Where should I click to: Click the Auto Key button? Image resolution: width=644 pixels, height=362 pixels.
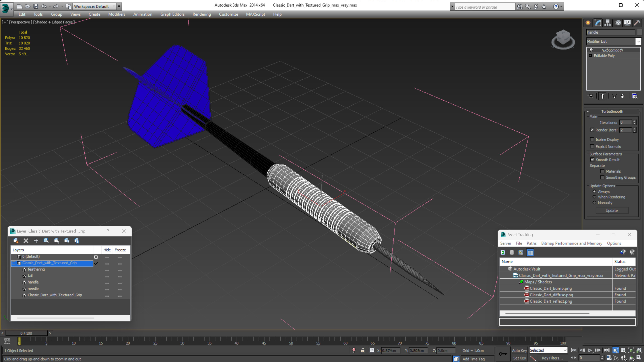pos(519,350)
